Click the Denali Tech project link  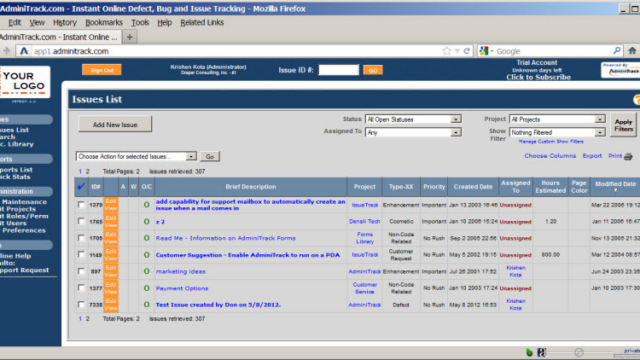pyautogui.click(x=364, y=221)
